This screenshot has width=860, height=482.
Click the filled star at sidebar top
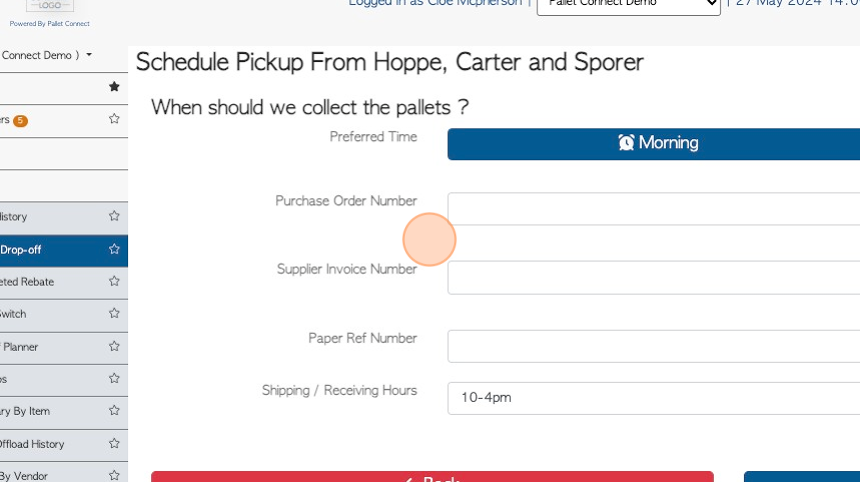[114, 87]
